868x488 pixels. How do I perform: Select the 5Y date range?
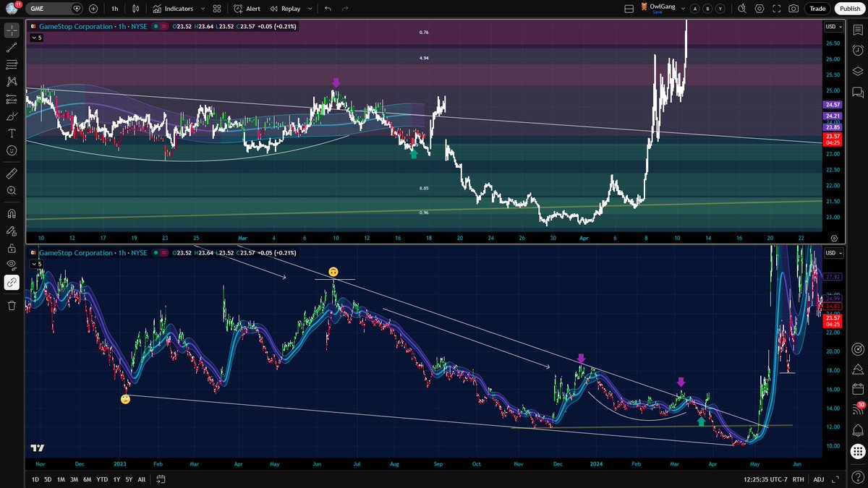128,479
